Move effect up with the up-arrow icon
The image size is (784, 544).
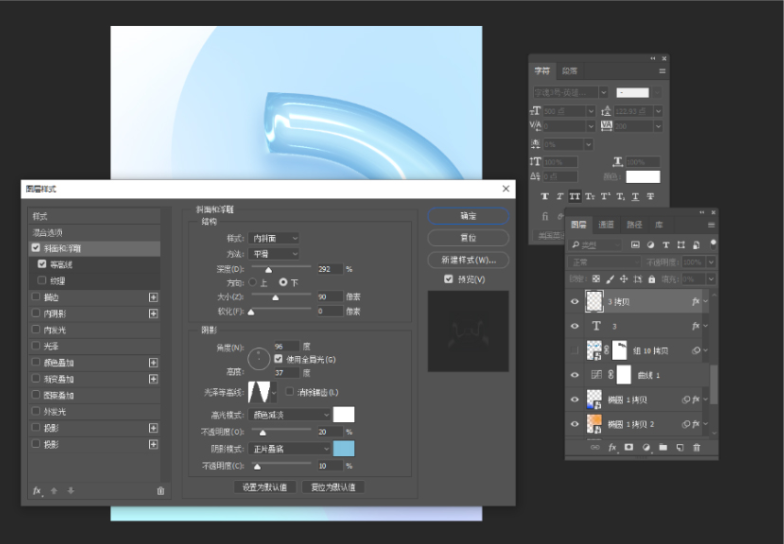54,491
